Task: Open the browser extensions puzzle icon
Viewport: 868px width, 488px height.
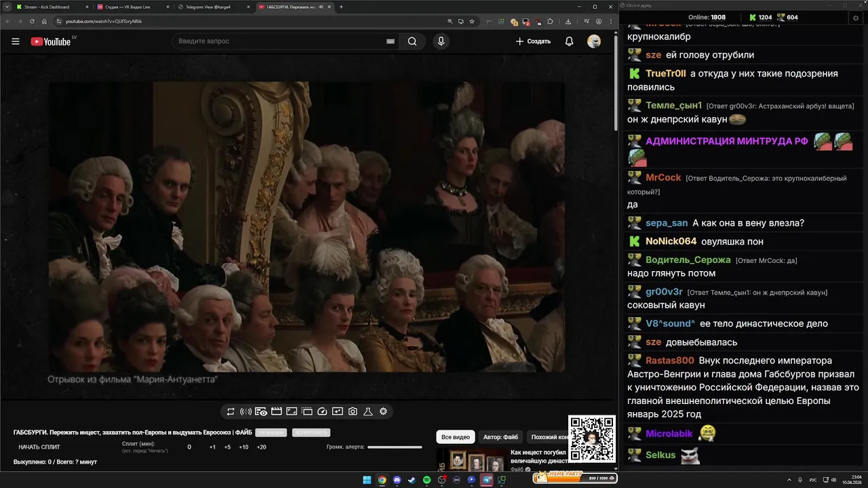Action: (550, 21)
